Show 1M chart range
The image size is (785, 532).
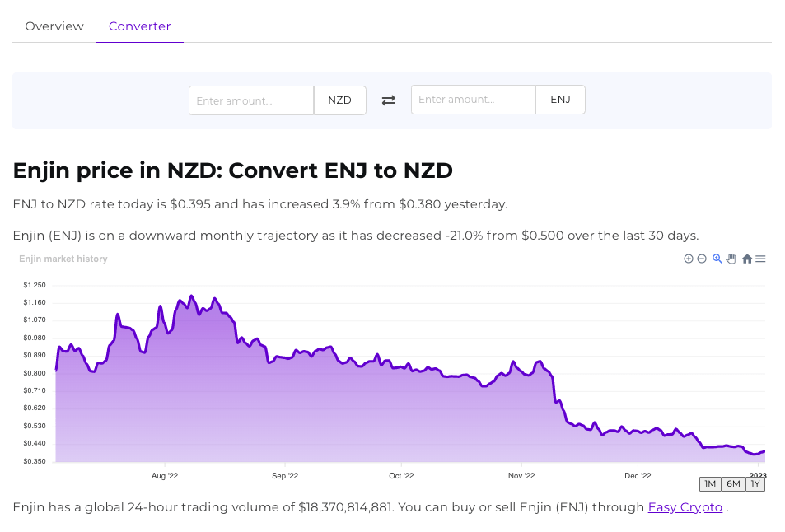coord(710,484)
